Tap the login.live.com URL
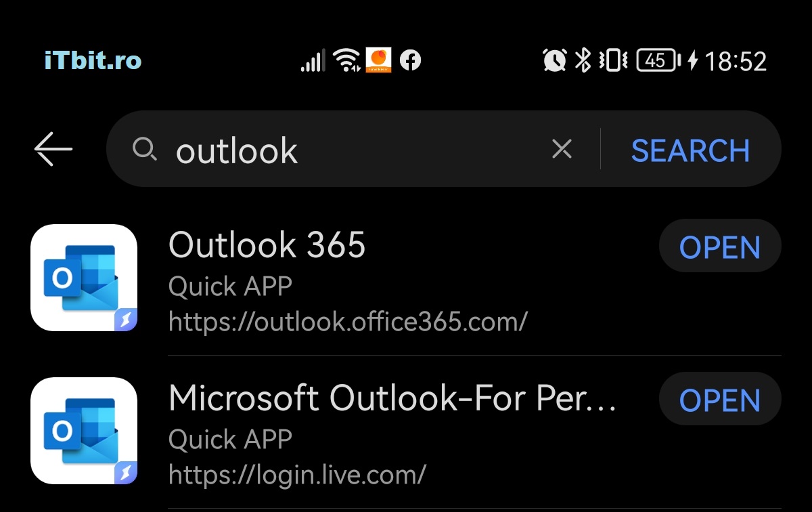The image size is (812, 512). coord(297,474)
